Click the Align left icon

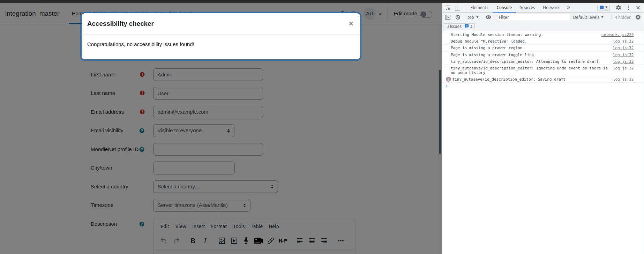[x=300, y=241]
